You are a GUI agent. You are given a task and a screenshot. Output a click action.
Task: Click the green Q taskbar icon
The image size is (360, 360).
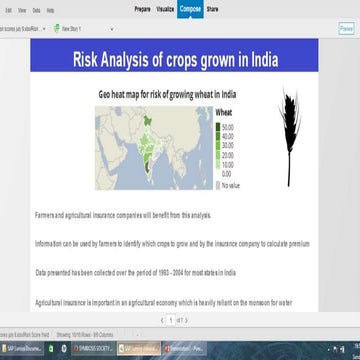(51, 349)
